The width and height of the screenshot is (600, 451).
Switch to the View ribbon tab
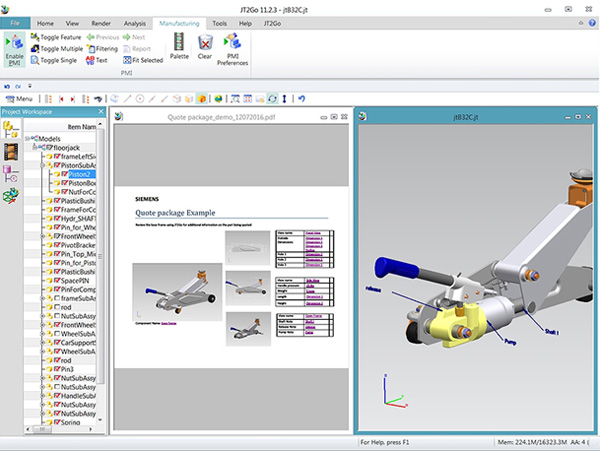click(72, 23)
